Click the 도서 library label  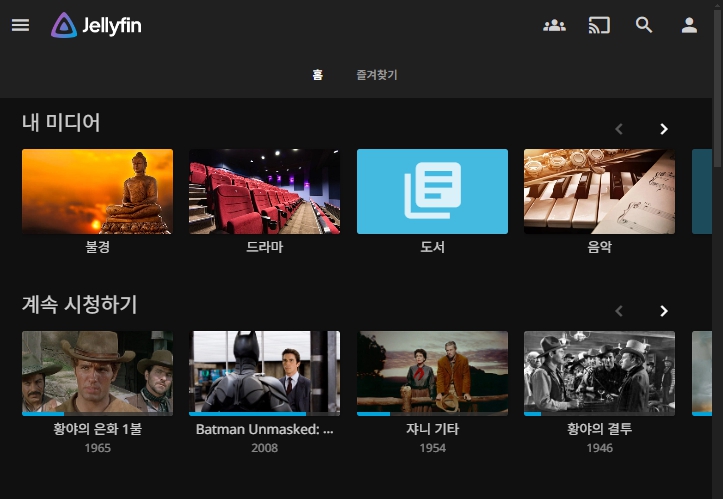pyautogui.click(x=433, y=247)
